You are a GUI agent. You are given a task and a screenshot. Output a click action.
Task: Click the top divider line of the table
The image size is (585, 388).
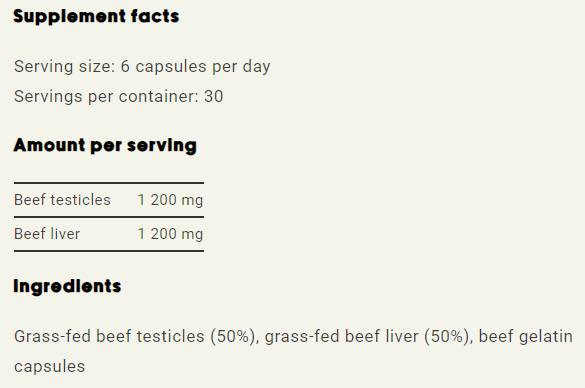point(109,183)
